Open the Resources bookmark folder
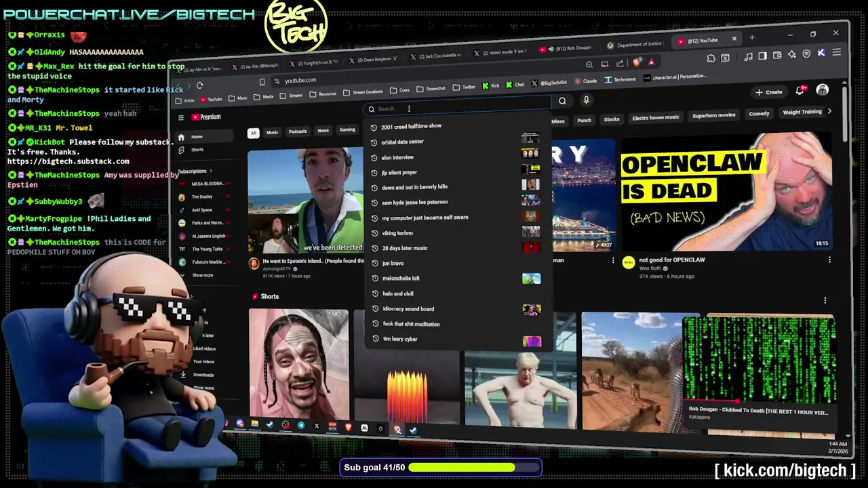The height and width of the screenshot is (488, 868). pos(322,94)
